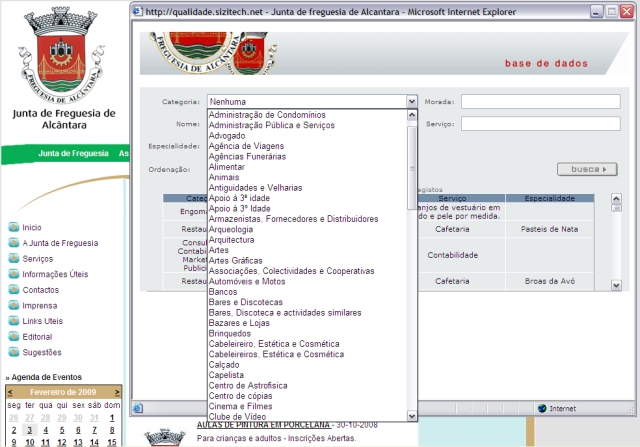Click the globe icon beside Inicio

click(13, 227)
